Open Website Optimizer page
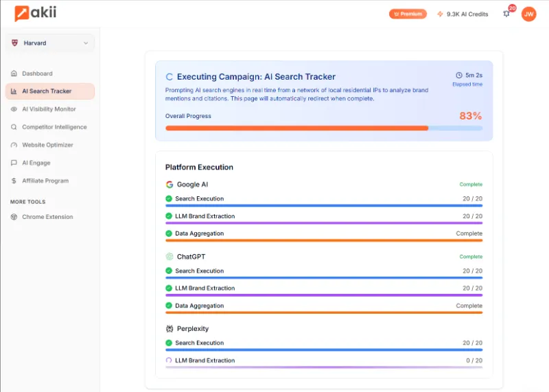549x392 pixels. point(50,145)
